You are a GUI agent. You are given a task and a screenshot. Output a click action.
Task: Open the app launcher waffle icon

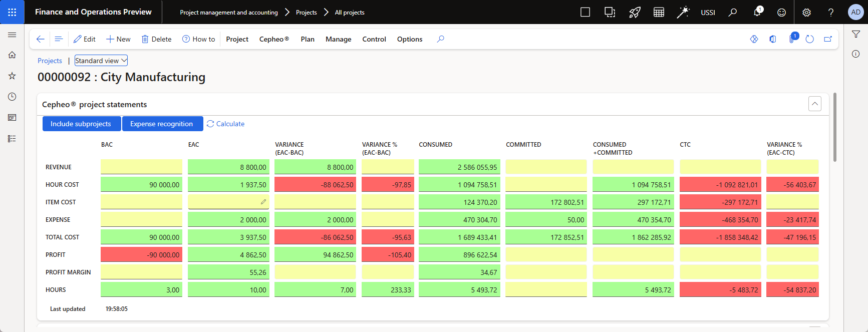[x=12, y=12]
